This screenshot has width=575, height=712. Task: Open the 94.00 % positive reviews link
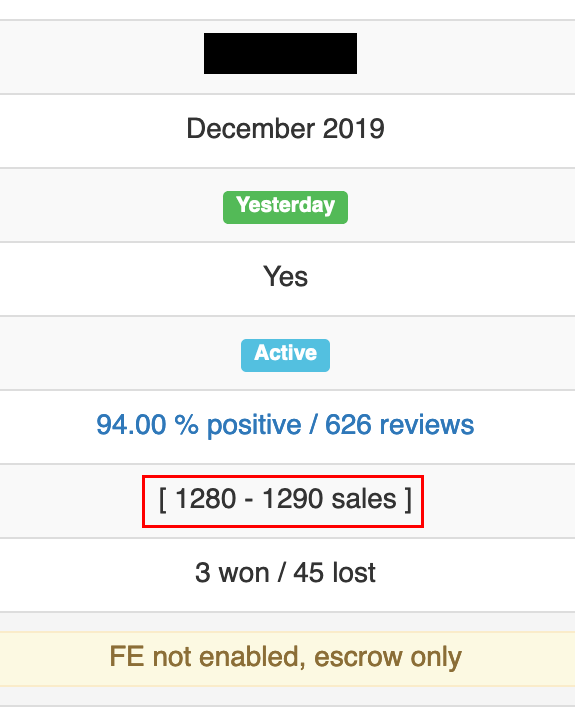285,425
